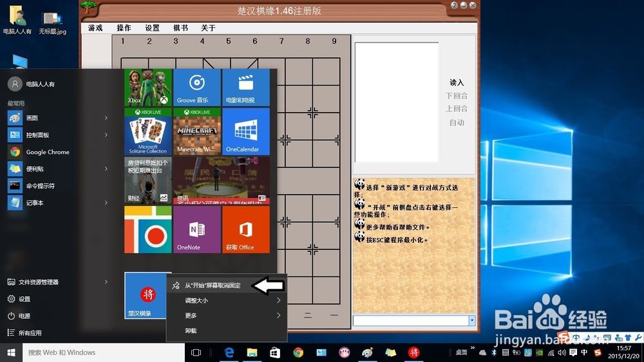Expand the 文件资源管理器 jump list arrow
The image size is (644, 362).
coord(106,282)
